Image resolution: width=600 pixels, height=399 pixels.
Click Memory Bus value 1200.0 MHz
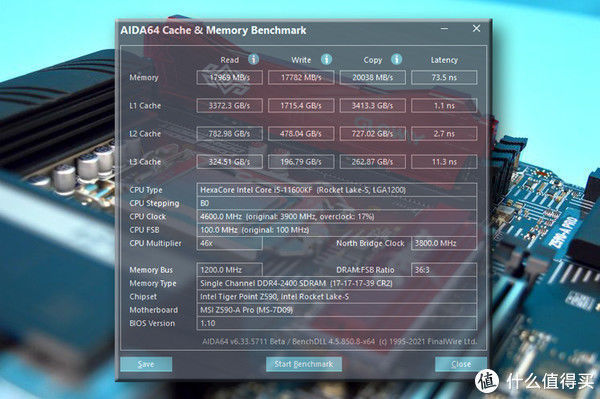(x=230, y=270)
